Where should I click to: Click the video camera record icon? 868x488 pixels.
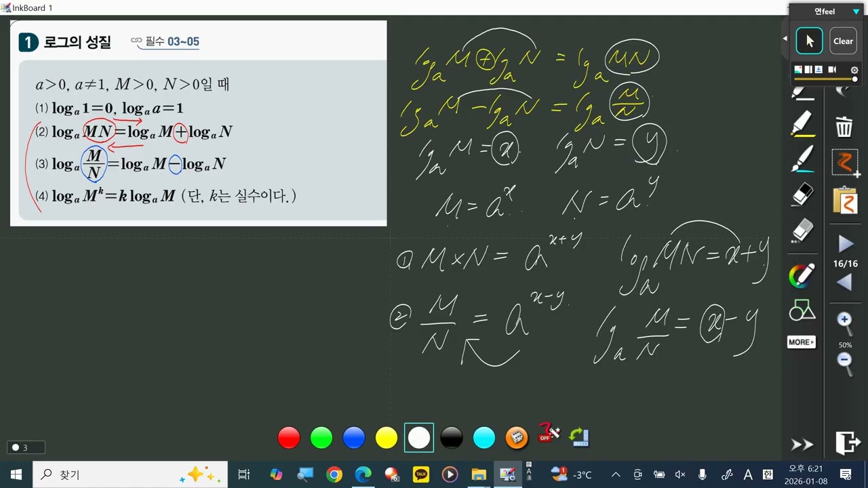[832, 69]
